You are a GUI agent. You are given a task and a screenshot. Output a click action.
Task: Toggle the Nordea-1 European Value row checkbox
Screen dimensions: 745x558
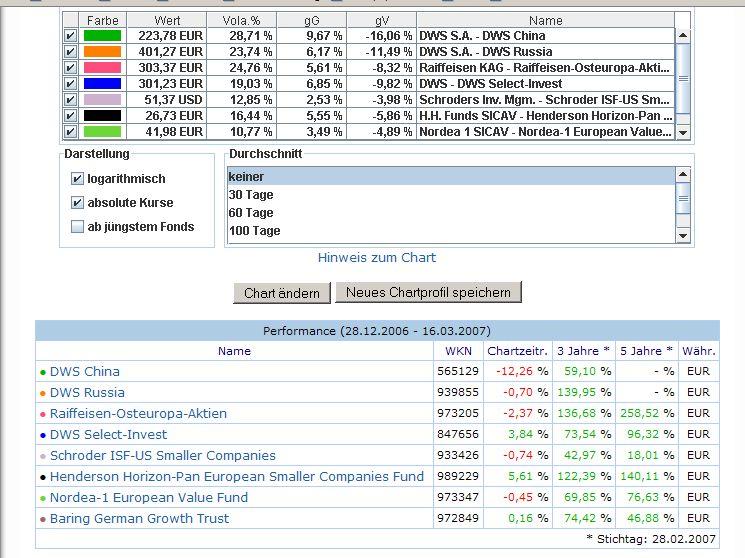tap(70, 132)
